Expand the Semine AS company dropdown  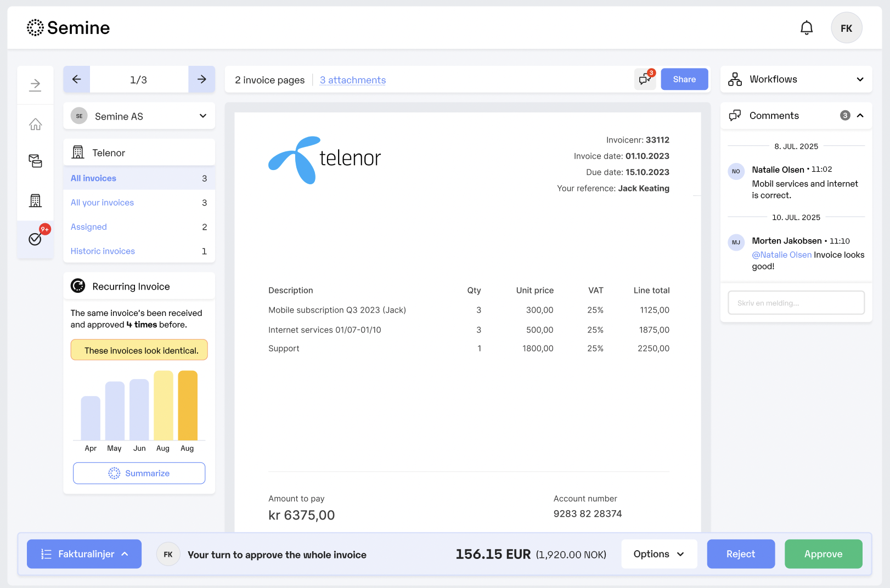(x=203, y=116)
